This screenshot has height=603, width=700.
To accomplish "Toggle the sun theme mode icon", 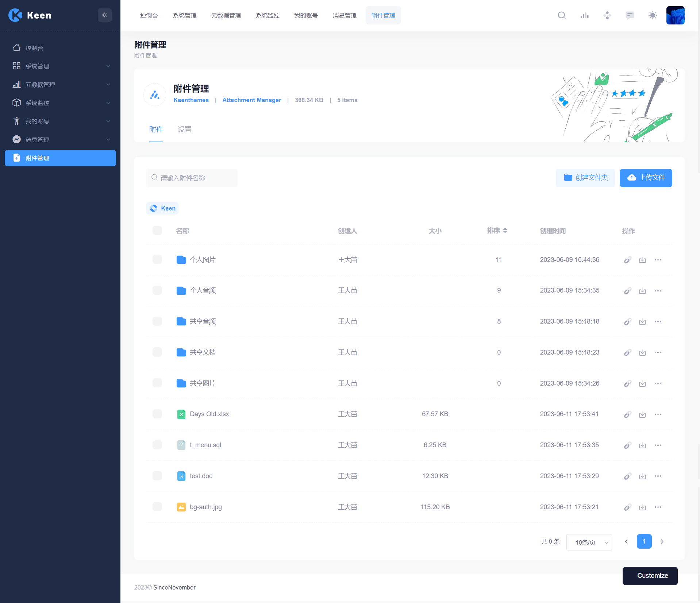I will click(652, 15).
